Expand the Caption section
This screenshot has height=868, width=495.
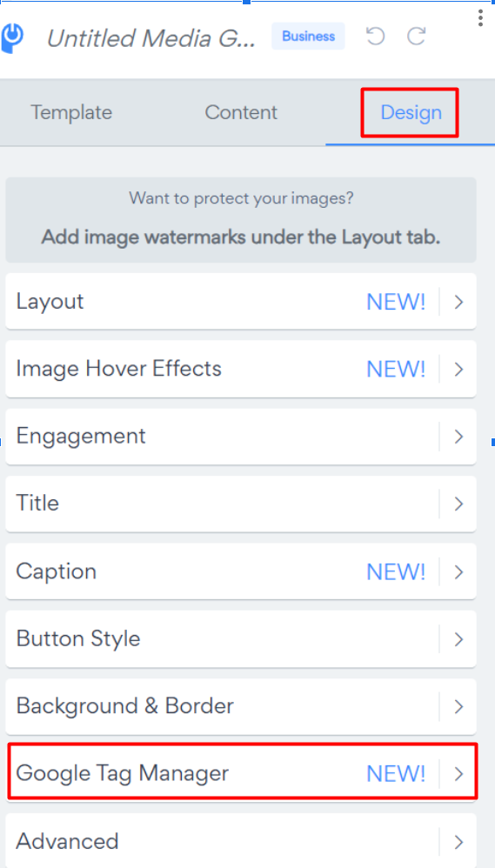[241, 571]
